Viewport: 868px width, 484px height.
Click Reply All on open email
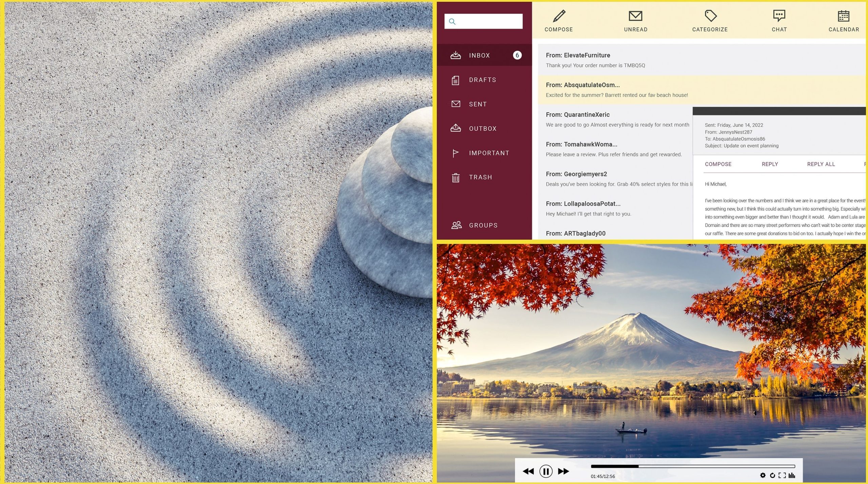click(x=821, y=163)
